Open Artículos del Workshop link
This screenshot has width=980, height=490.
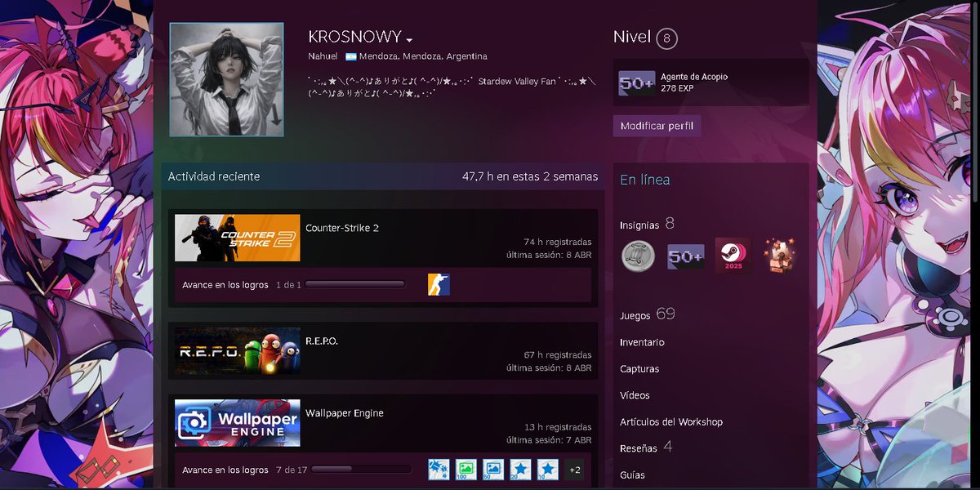tap(671, 422)
